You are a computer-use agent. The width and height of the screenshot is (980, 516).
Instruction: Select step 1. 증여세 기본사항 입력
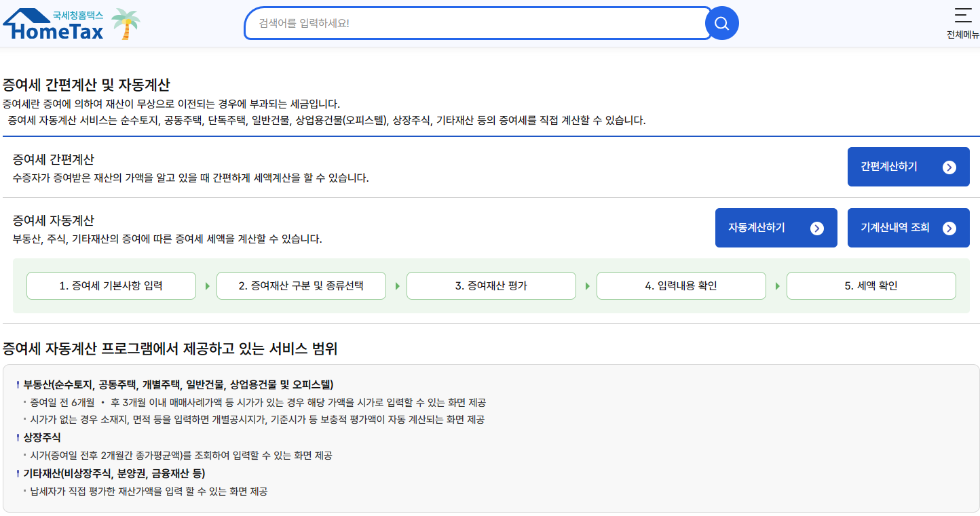pos(111,286)
